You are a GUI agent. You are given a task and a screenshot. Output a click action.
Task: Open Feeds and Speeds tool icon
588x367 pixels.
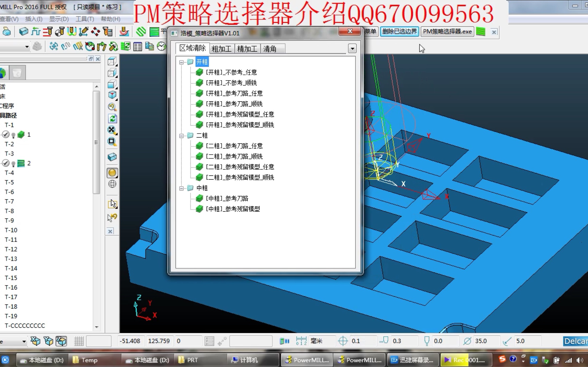48,31
